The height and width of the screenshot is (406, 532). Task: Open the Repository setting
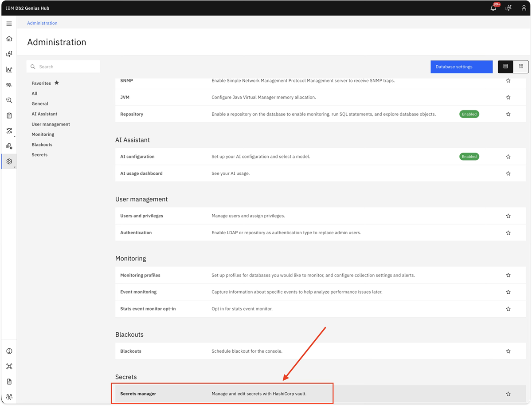(321, 114)
